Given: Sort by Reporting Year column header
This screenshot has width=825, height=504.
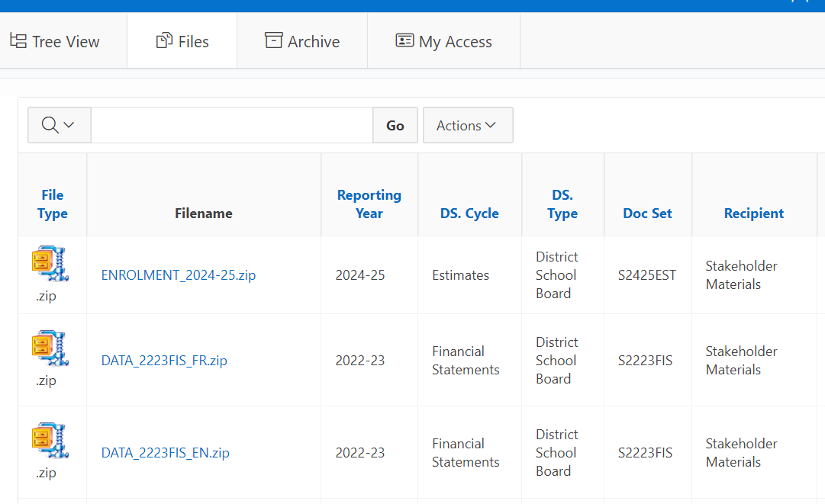Looking at the screenshot, I should tap(369, 204).
